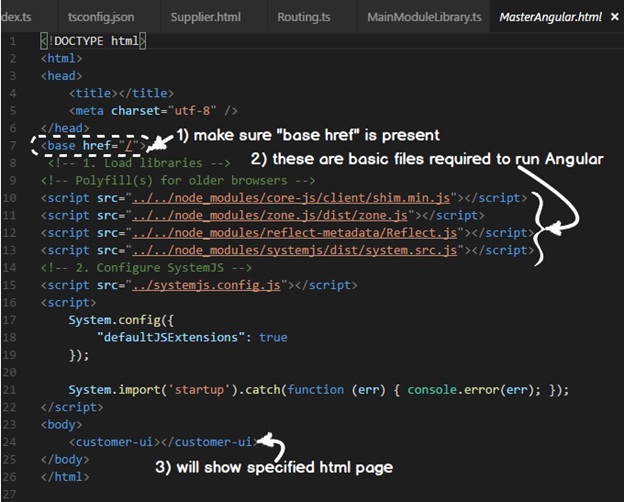Viewport: 624px width, 502px height.
Task: Click the empty line 27 gutter number
Action: 10,495
